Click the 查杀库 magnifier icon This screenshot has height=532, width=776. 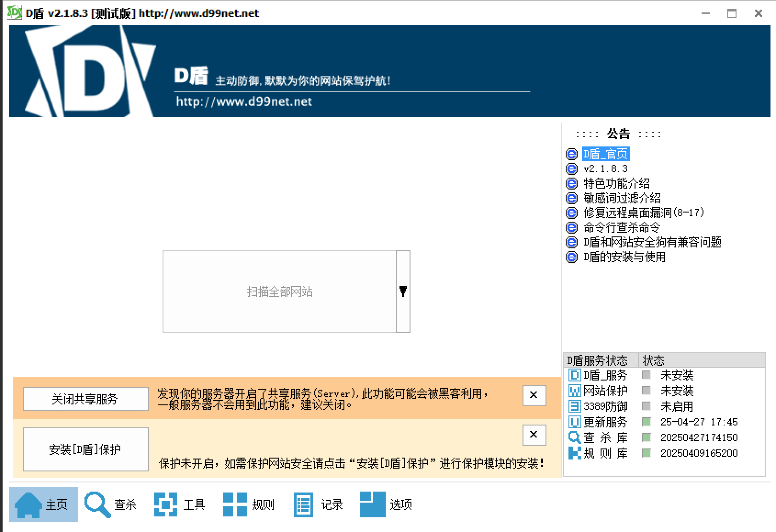pos(574,437)
